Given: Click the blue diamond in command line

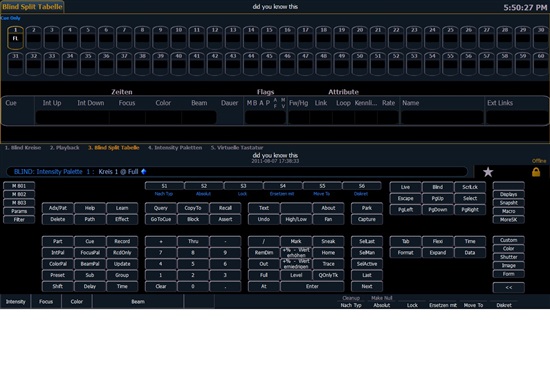Looking at the screenshot, I should pos(143,172).
